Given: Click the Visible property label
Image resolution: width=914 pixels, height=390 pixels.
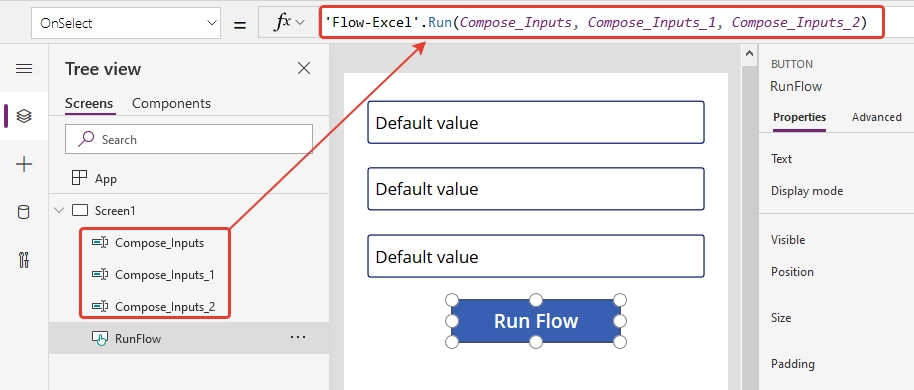Looking at the screenshot, I should [x=788, y=240].
